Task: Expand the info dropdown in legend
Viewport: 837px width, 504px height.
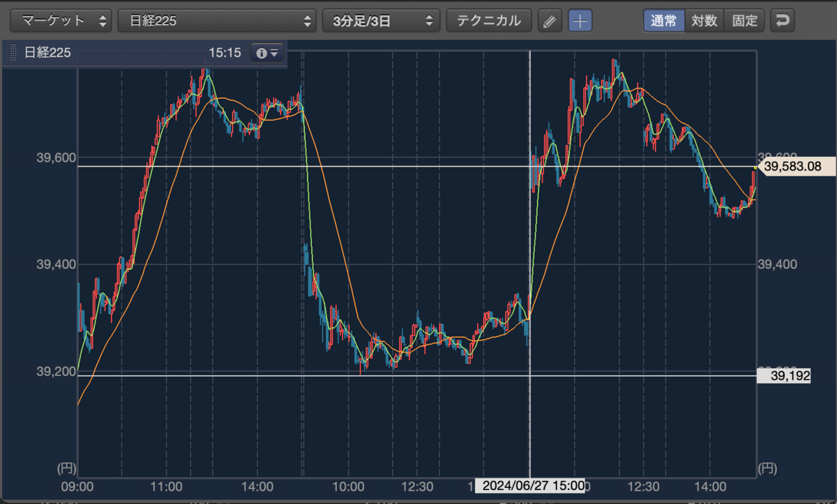Action: coord(267,53)
